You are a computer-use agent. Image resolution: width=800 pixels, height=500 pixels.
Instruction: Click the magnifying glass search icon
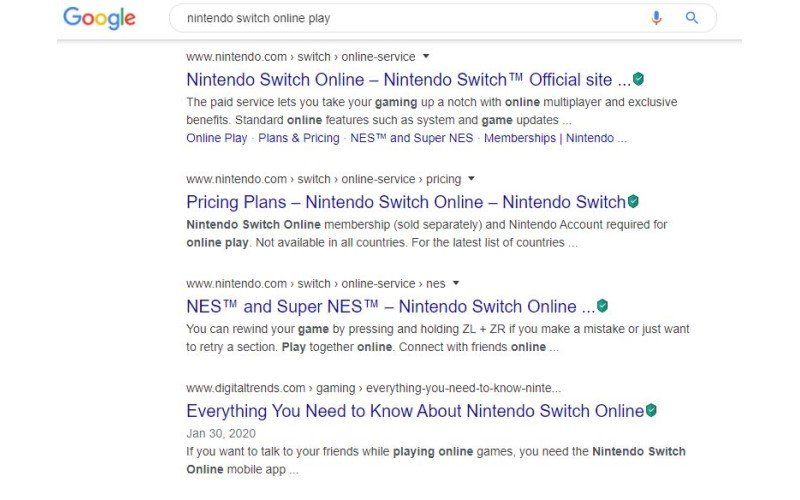coord(692,18)
